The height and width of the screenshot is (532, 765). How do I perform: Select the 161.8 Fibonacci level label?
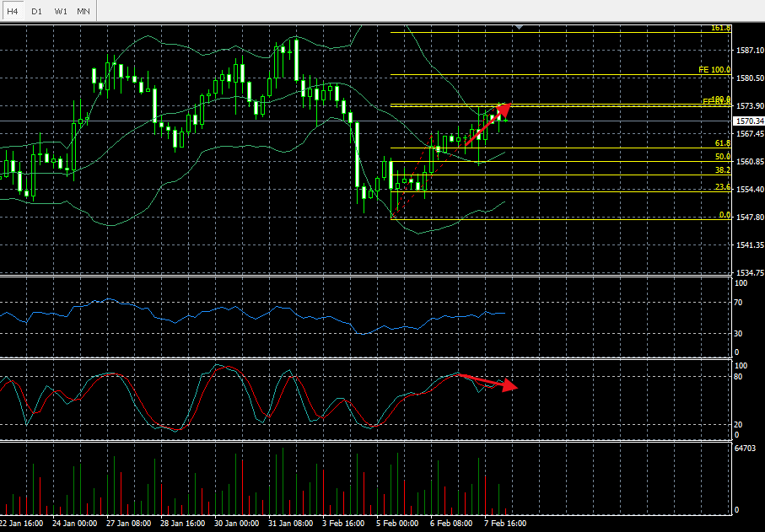point(720,29)
